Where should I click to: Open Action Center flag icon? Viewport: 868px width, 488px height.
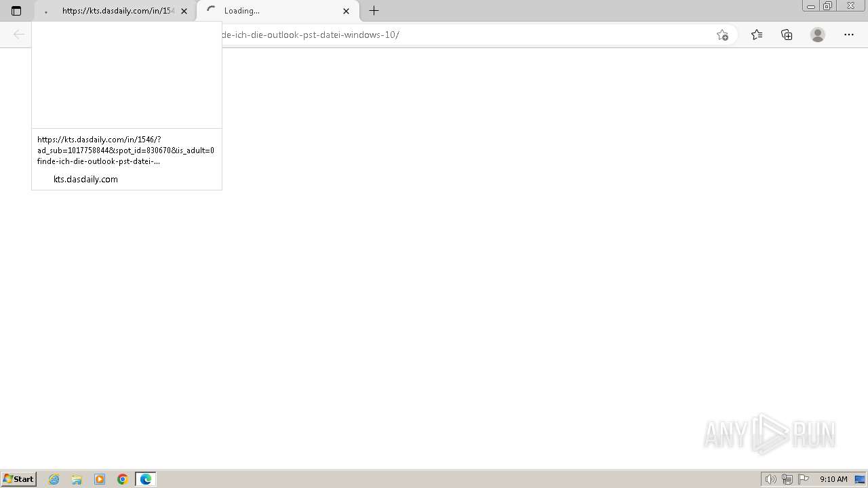tap(804, 479)
